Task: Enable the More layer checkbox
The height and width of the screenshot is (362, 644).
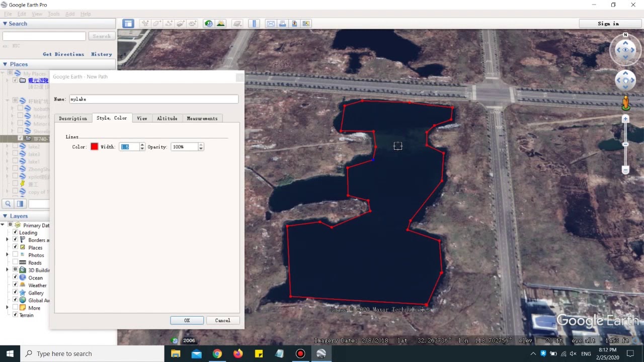Action: (x=16, y=308)
